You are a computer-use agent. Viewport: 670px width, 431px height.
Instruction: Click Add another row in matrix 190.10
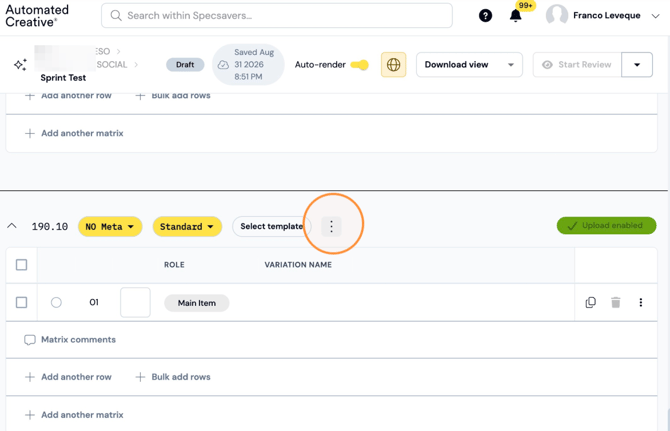(68, 377)
